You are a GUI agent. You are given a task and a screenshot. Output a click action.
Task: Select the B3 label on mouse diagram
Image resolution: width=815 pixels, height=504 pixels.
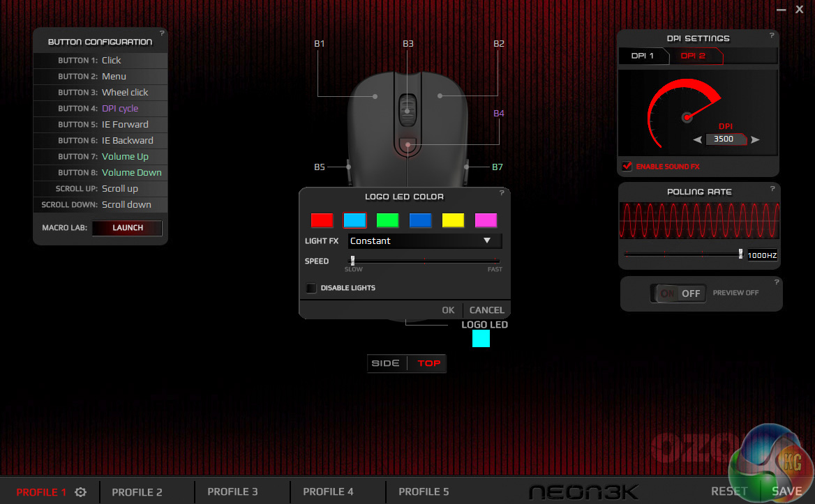408,44
